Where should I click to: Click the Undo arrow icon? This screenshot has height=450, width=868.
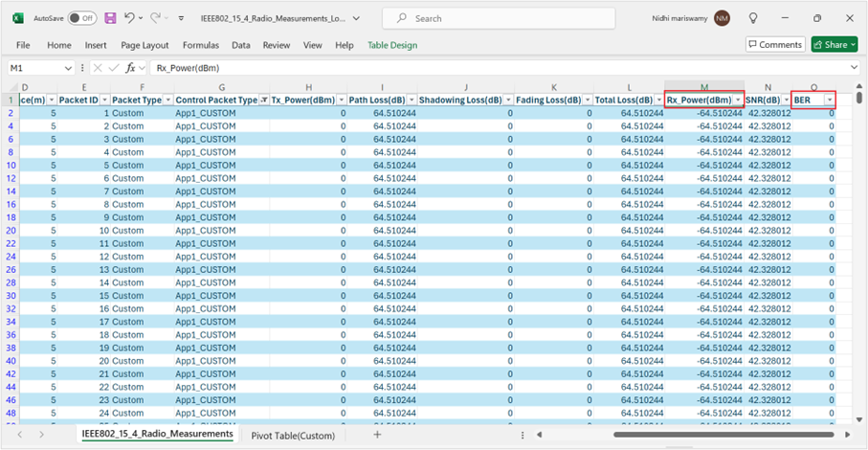click(x=130, y=18)
